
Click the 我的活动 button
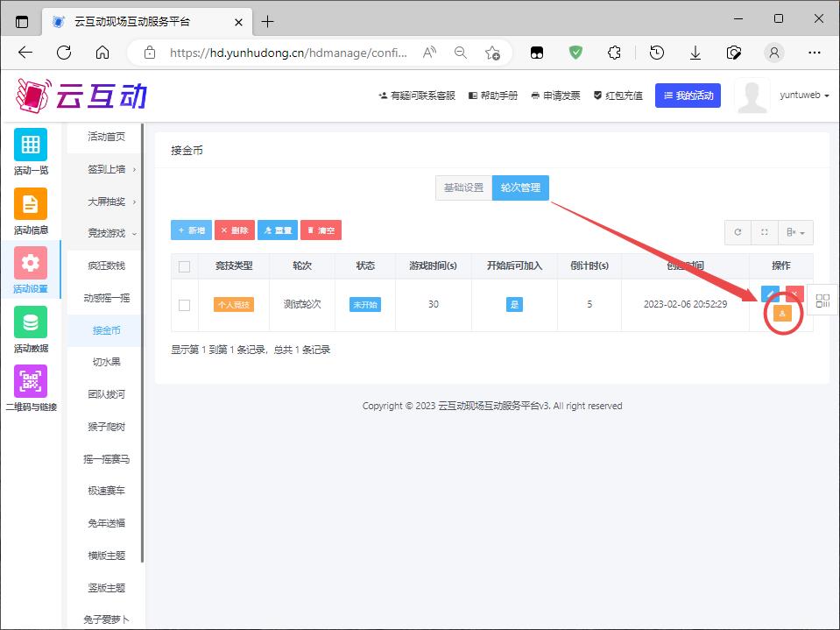(x=688, y=96)
